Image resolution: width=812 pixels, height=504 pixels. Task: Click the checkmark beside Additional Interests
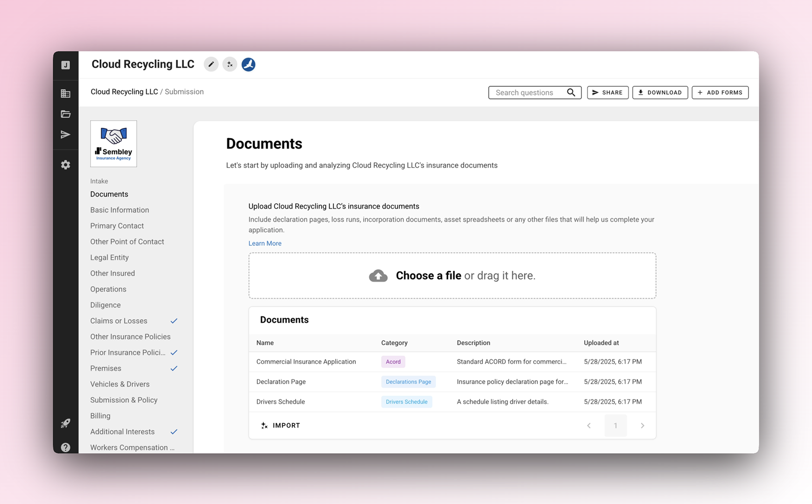tap(174, 432)
